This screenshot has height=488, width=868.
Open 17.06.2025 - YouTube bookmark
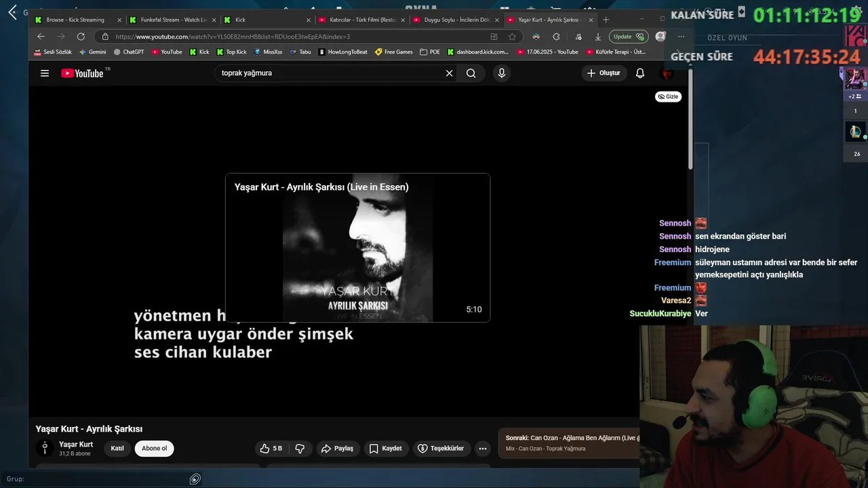tap(547, 52)
